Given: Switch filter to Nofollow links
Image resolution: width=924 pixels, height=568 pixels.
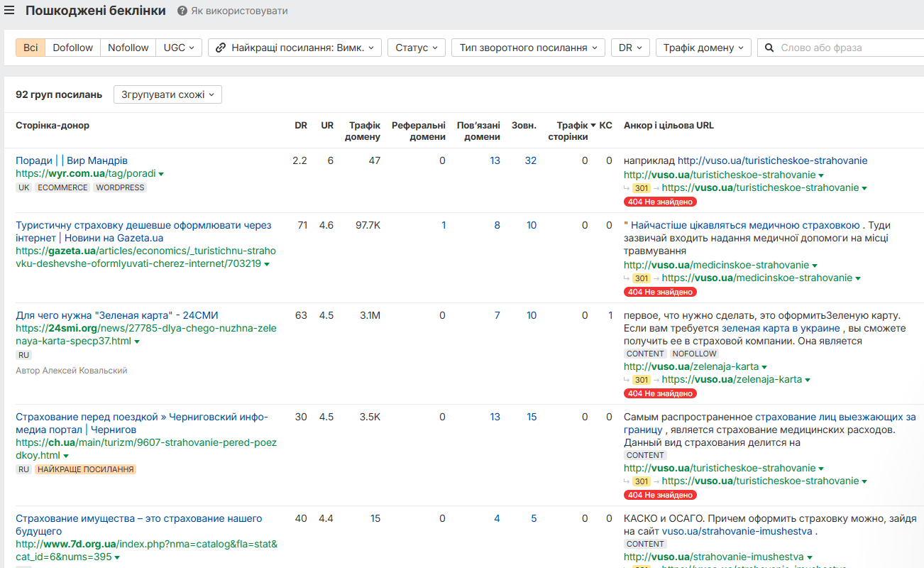Looking at the screenshot, I should pos(128,48).
